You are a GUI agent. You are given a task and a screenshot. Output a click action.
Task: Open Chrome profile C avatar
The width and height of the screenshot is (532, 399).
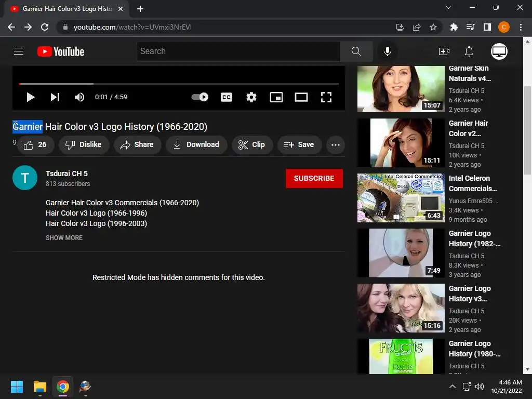[504, 27]
